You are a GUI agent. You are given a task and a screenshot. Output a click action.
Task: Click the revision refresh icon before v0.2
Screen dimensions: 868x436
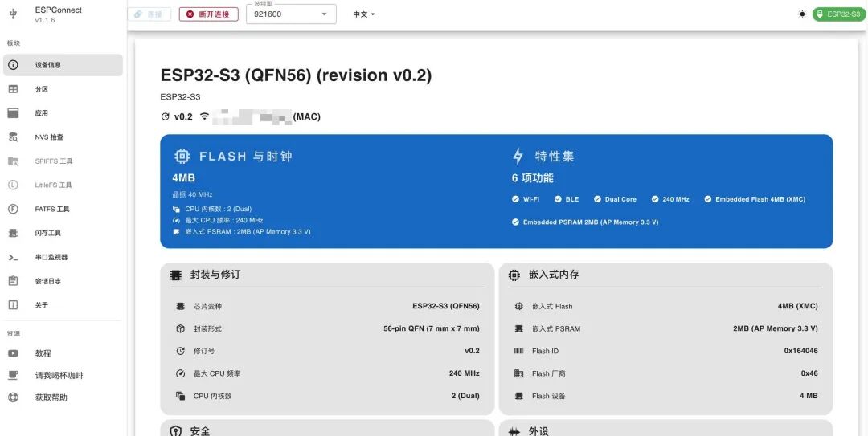pos(165,116)
